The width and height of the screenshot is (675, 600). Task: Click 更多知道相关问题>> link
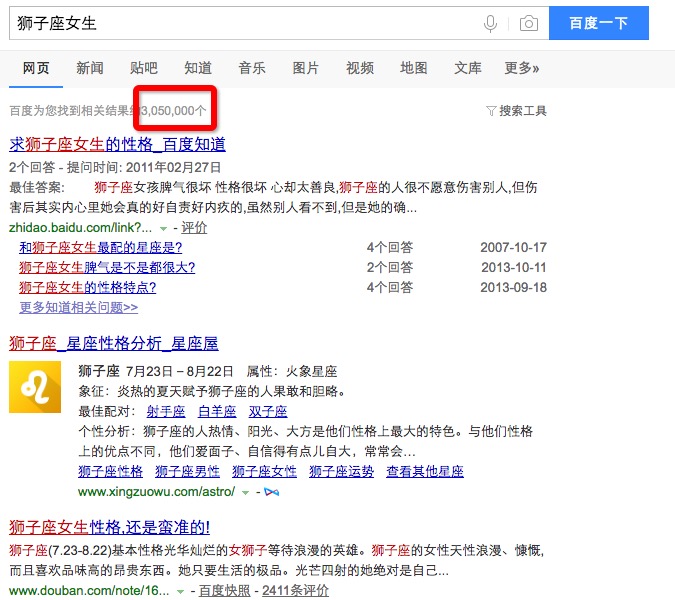[x=79, y=307]
